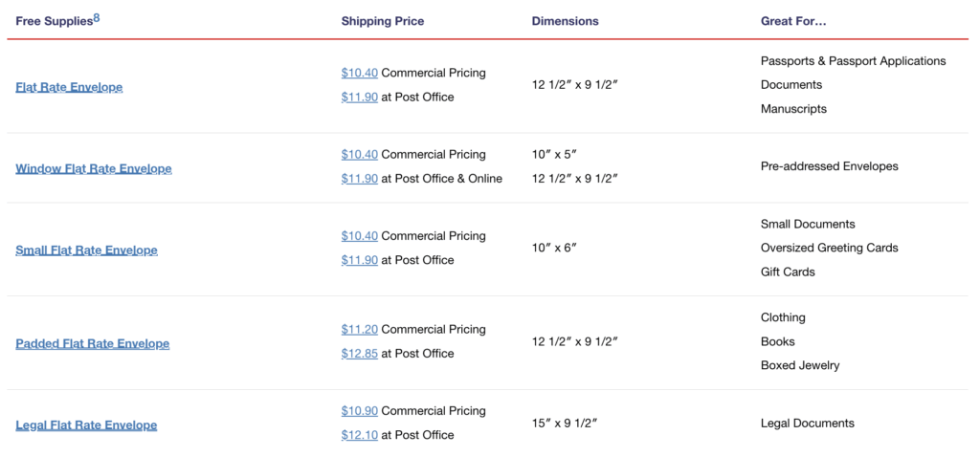Click the $11.90 Post Office price for Small Envelope

pos(359,260)
